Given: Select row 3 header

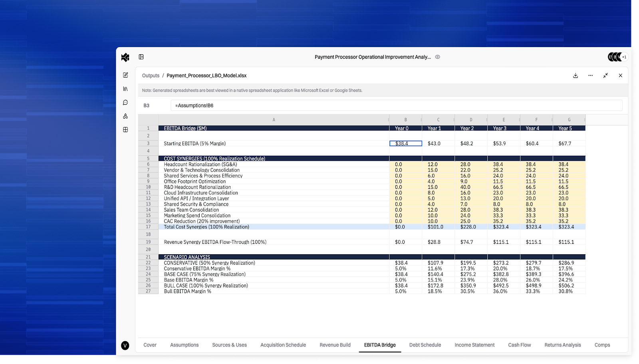Looking at the screenshot, I should 148,143.
